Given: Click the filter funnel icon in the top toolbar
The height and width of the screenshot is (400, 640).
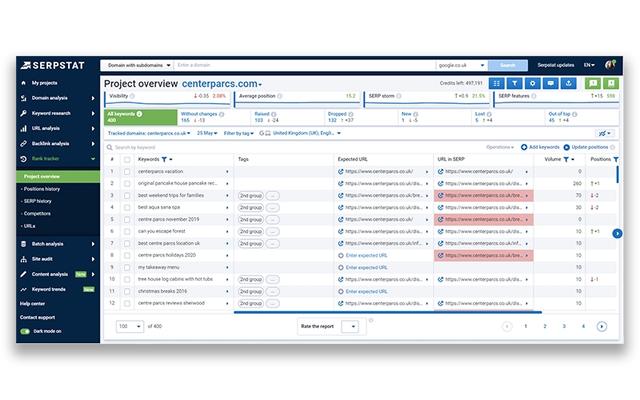Looking at the screenshot, I should (513, 84).
